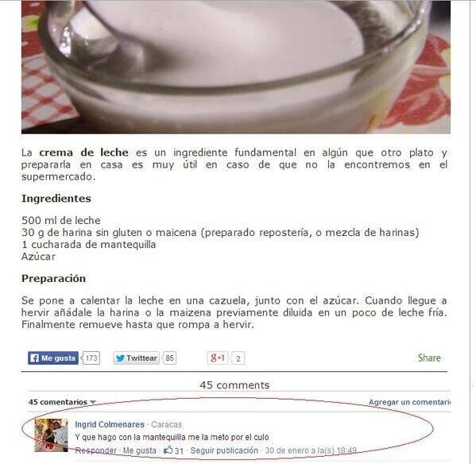Screen dimensions: 476x464
Task: Click 'Seguir publicación' link
Action: [224, 450]
